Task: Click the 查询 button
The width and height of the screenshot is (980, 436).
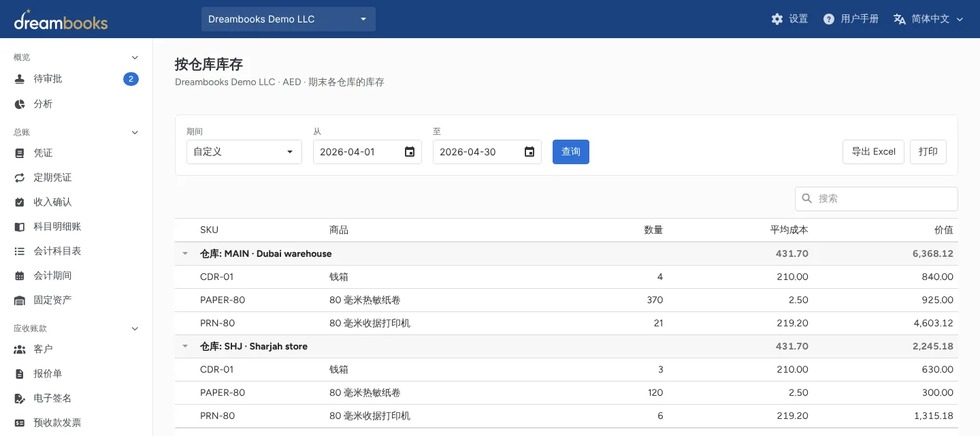Action: pos(571,152)
